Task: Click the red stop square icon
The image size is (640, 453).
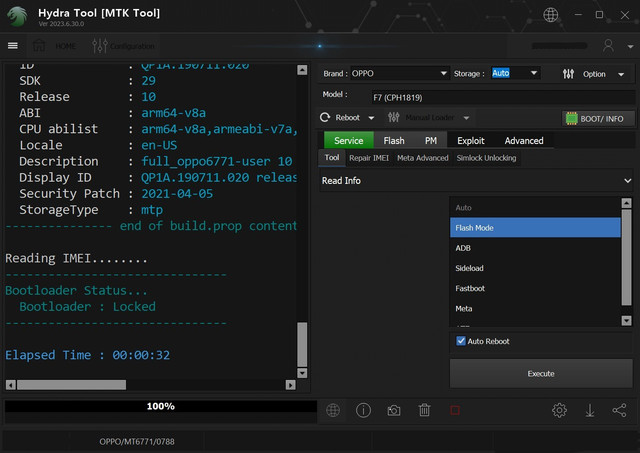Action: tap(455, 410)
